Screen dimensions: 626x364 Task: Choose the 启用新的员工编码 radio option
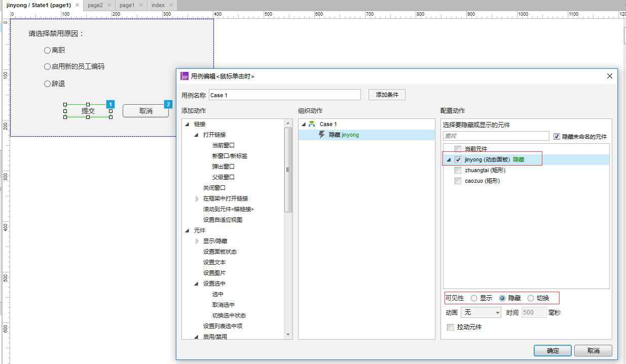point(47,66)
